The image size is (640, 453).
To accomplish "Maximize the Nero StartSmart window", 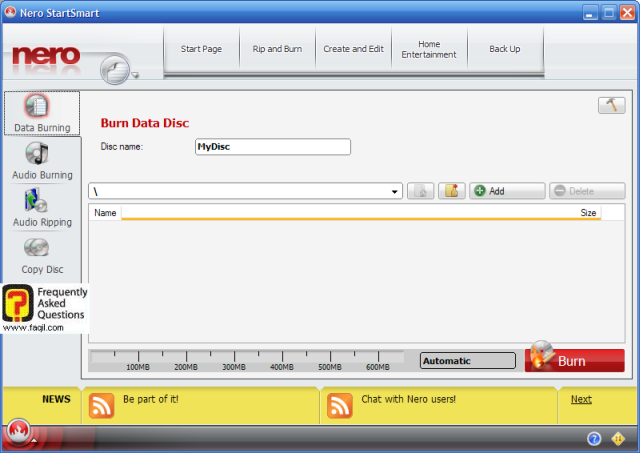I will 609,13.
